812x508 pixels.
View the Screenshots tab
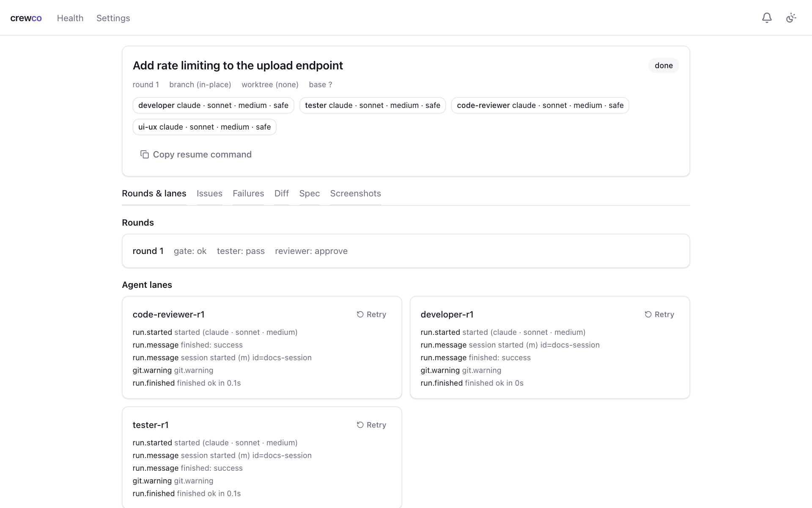click(x=356, y=193)
